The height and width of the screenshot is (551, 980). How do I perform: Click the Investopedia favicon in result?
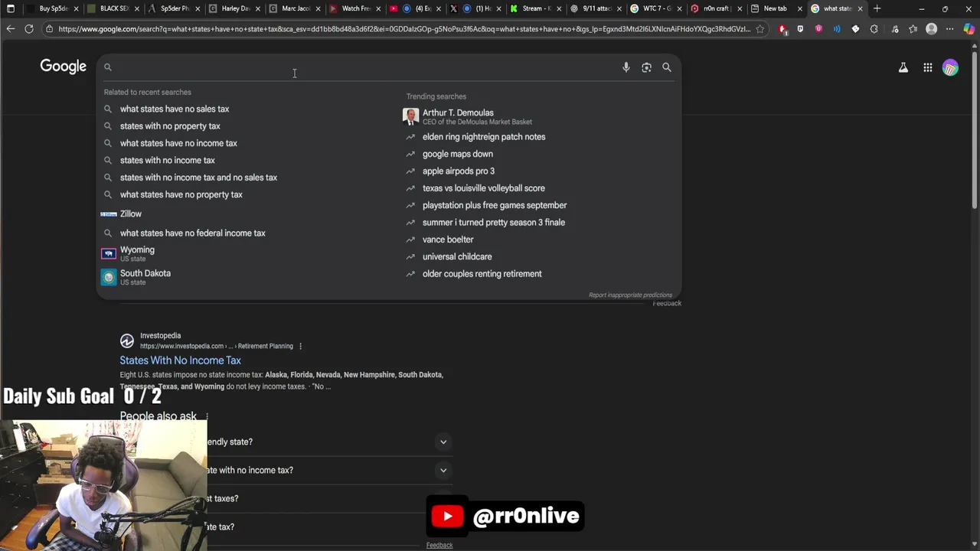coord(127,341)
